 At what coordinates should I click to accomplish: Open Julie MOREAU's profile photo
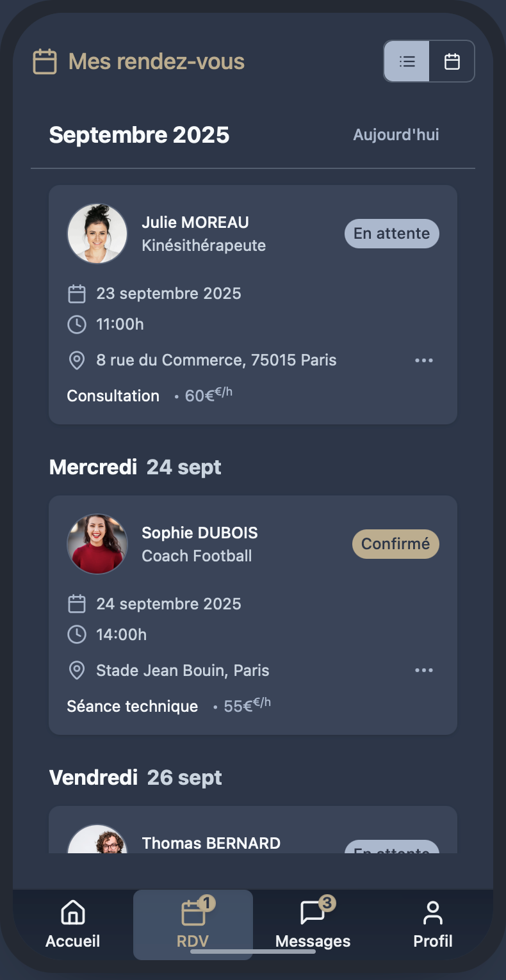tap(97, 234)
